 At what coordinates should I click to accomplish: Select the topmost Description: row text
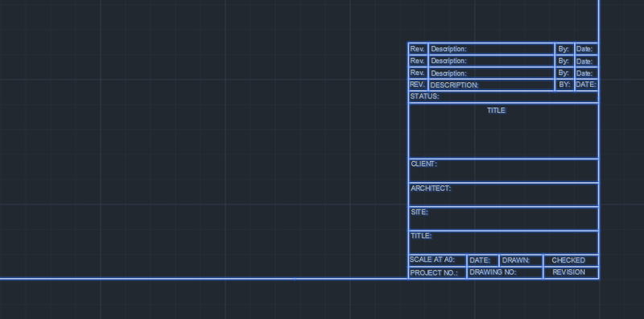coord(448,49)
